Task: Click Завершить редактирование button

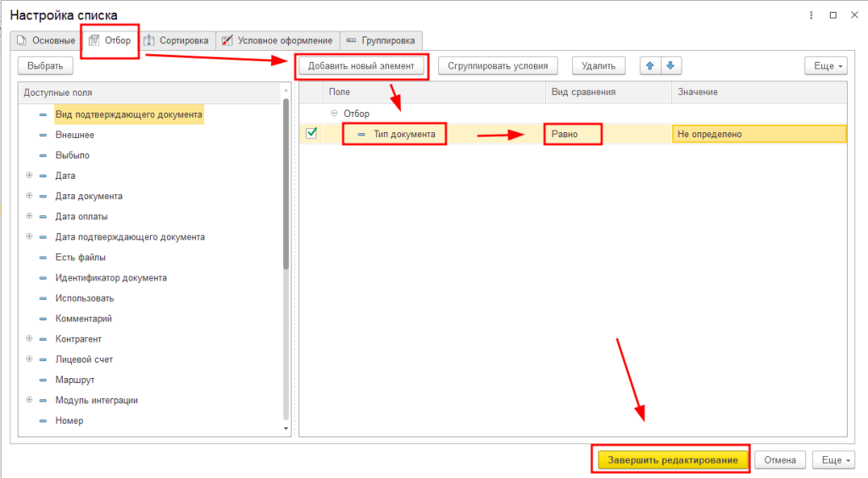Action: (673, 459)
